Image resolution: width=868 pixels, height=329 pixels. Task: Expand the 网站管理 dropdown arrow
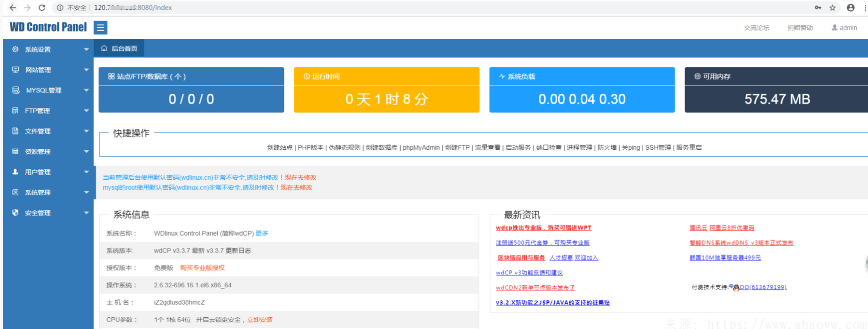coord(86,70)
